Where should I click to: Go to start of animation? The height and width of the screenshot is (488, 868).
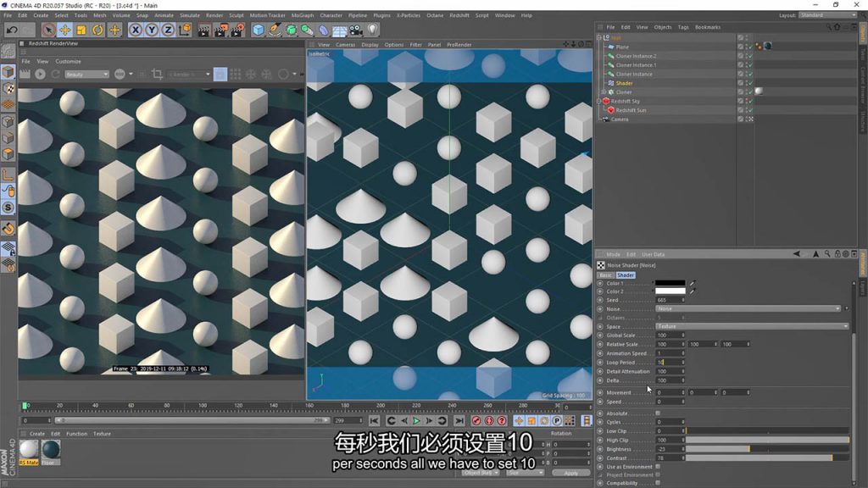click(x=374, y=421)
